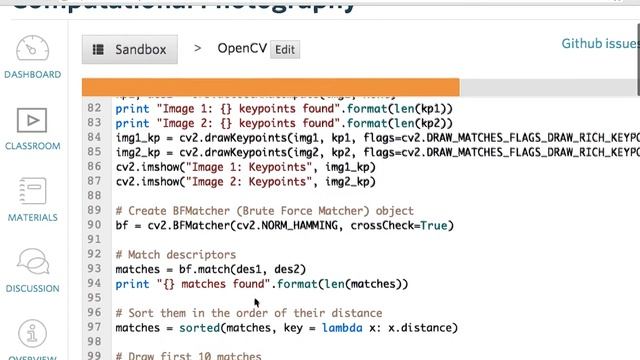Click line number 82 in the gutter
The width and height of the screenshot is (640, 360).
pos(94,108)
